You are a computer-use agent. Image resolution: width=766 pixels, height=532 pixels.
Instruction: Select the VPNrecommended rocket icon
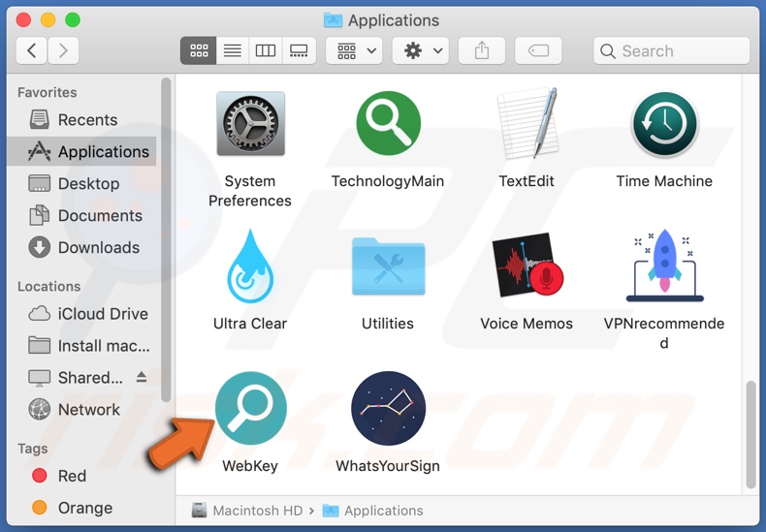[664, 266]
